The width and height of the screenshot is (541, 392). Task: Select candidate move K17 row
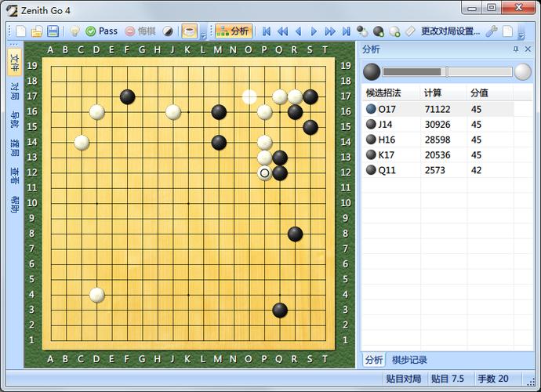point(438,154)
